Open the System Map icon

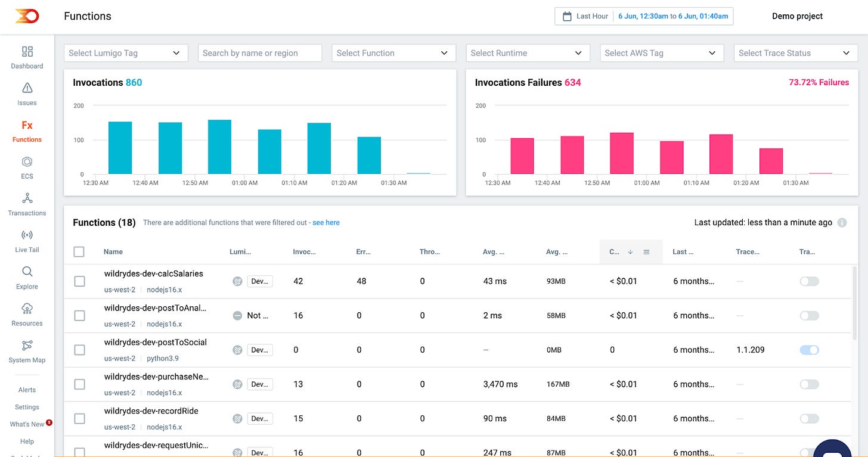pyautogui.click(x=27, y=346)
